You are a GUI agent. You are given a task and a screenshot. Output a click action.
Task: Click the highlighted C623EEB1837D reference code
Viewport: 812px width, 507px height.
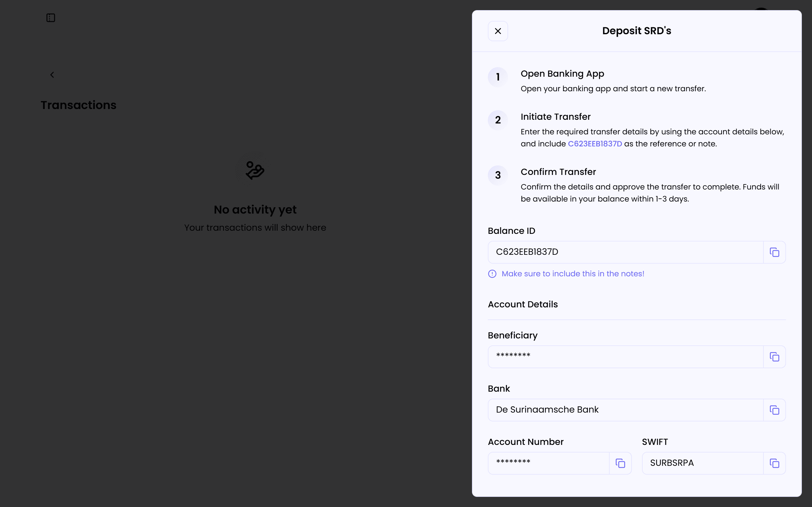pyautogui.click(x=595, y=144)
